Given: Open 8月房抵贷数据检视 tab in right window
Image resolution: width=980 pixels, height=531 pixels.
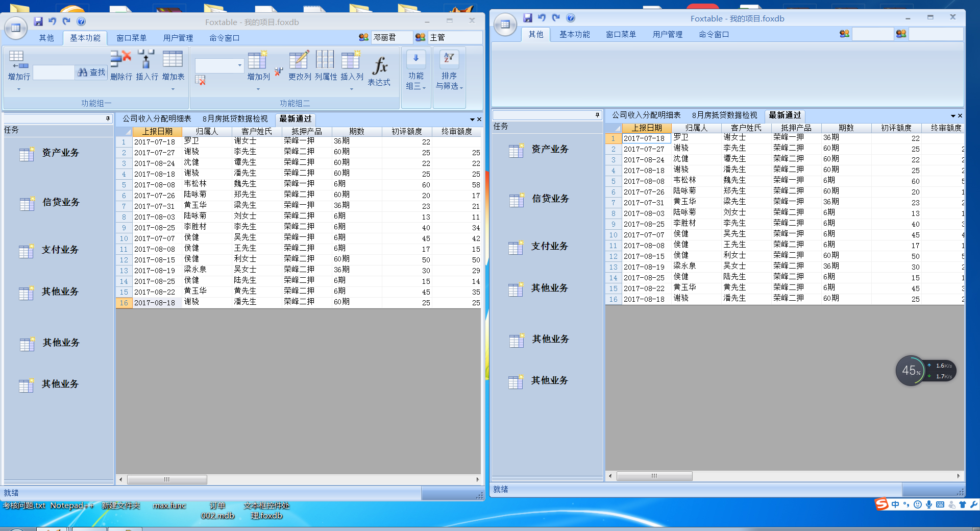Looking at the screenshot, I should click(724, 115).
